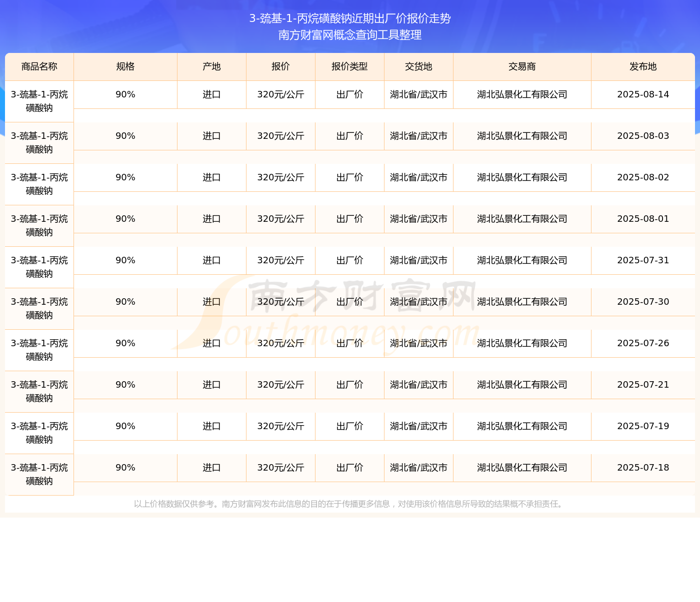Viewport: 700px width, 602px height.
Task: Select the date cell 2025-08-01
Action: 643,219
